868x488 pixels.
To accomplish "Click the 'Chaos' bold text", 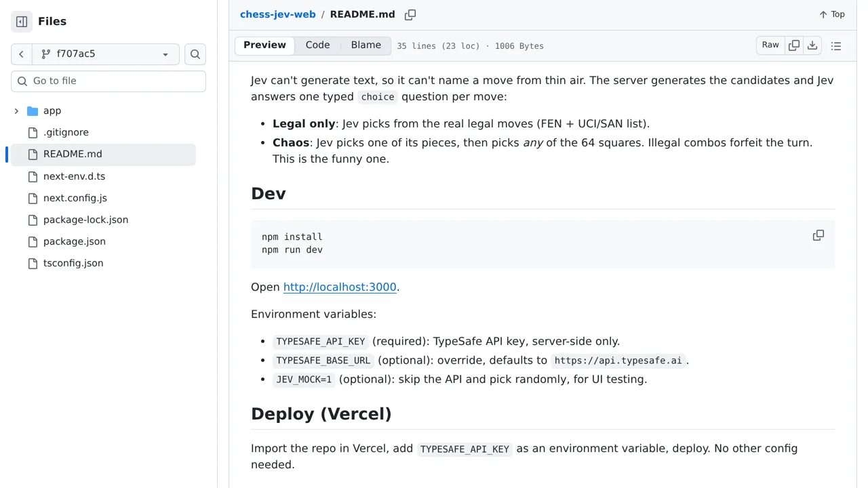I will 291,143.
